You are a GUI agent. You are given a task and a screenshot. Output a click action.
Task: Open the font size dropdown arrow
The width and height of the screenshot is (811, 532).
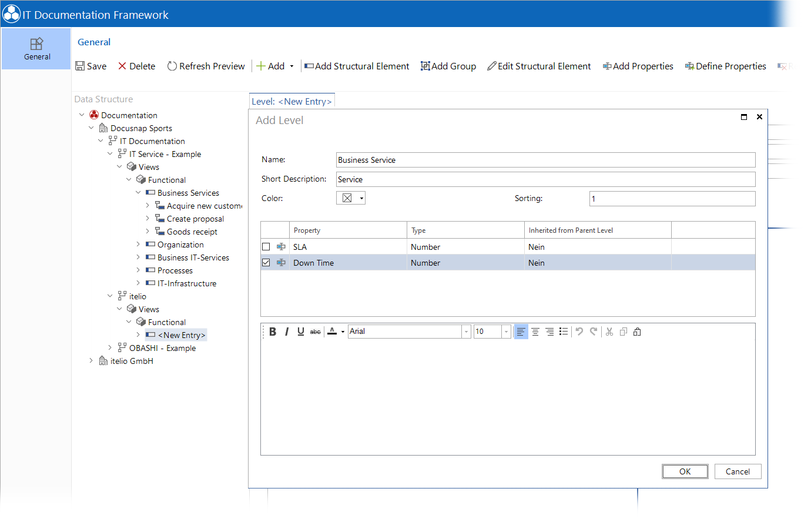(x=506, y=332)
